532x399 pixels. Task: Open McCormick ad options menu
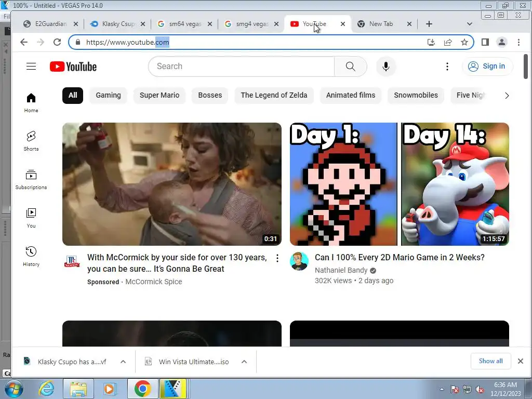pyautogui.click(x=277, y=258)
